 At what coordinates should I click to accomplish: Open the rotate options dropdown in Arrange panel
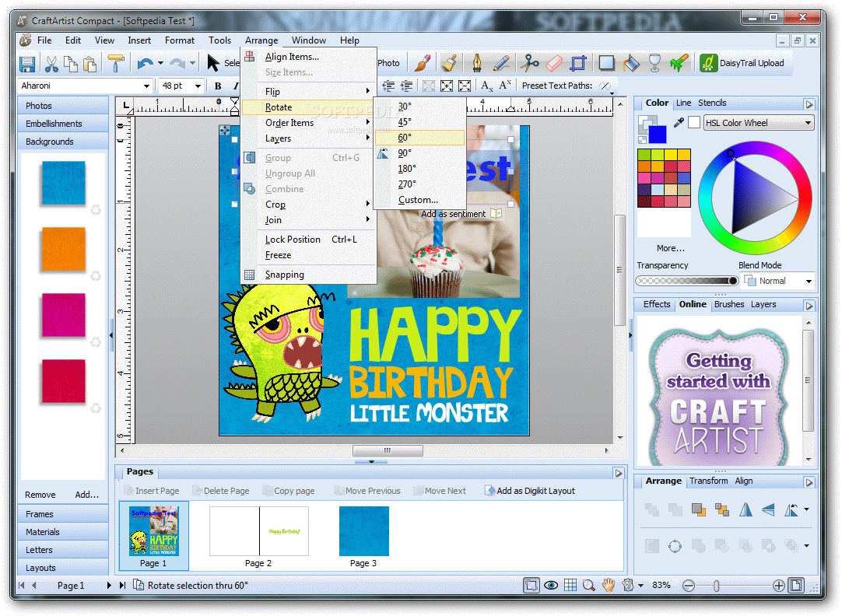click(806, 509)
